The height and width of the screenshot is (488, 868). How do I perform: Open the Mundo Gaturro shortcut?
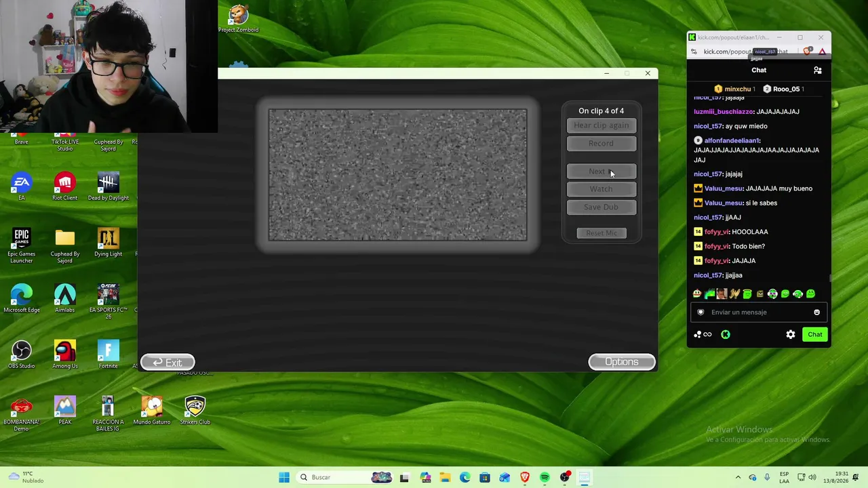[x=152, y=410]
